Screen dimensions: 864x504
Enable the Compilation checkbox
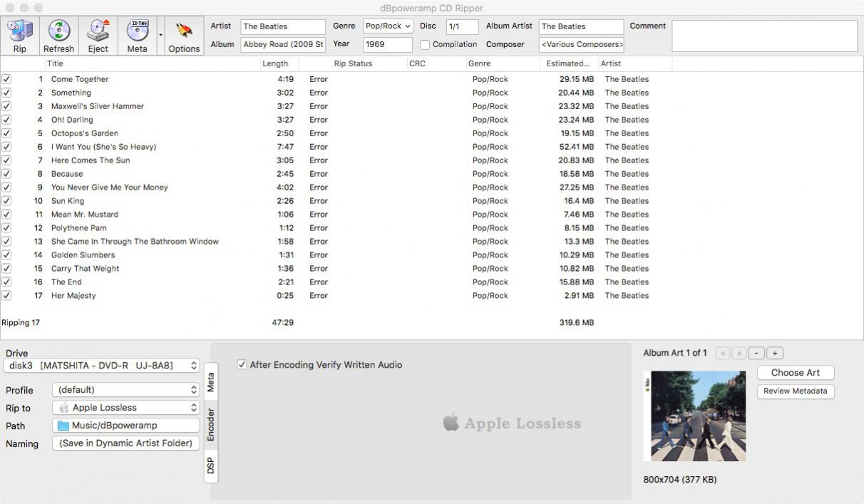click(x=425, y=44)
